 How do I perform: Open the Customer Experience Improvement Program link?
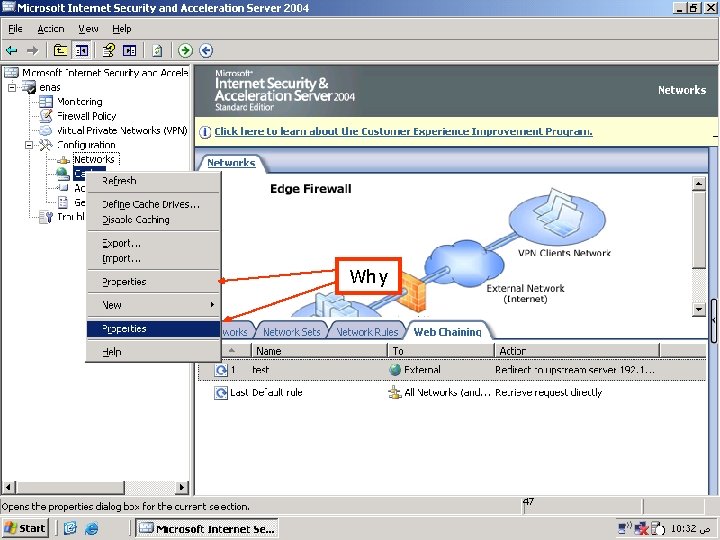pos(403,131)
